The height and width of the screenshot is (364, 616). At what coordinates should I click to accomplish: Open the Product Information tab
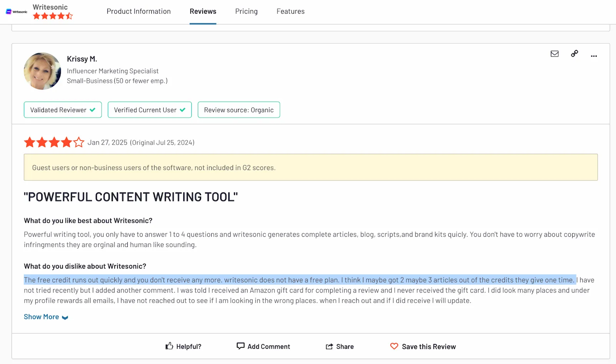pos(139,12)
